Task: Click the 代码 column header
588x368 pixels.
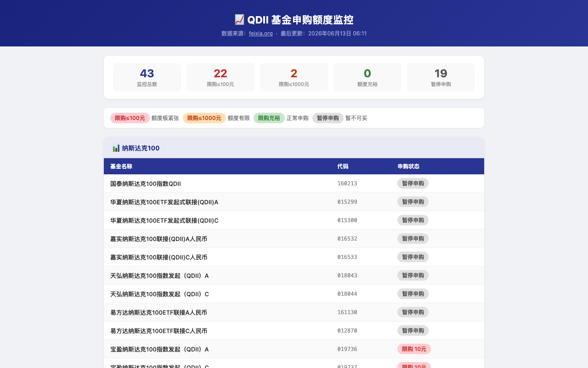Action: [343, 167]
